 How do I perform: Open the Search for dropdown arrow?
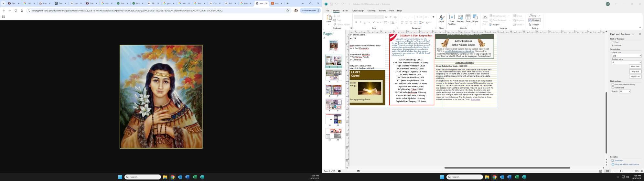click(x=640, y=56)
